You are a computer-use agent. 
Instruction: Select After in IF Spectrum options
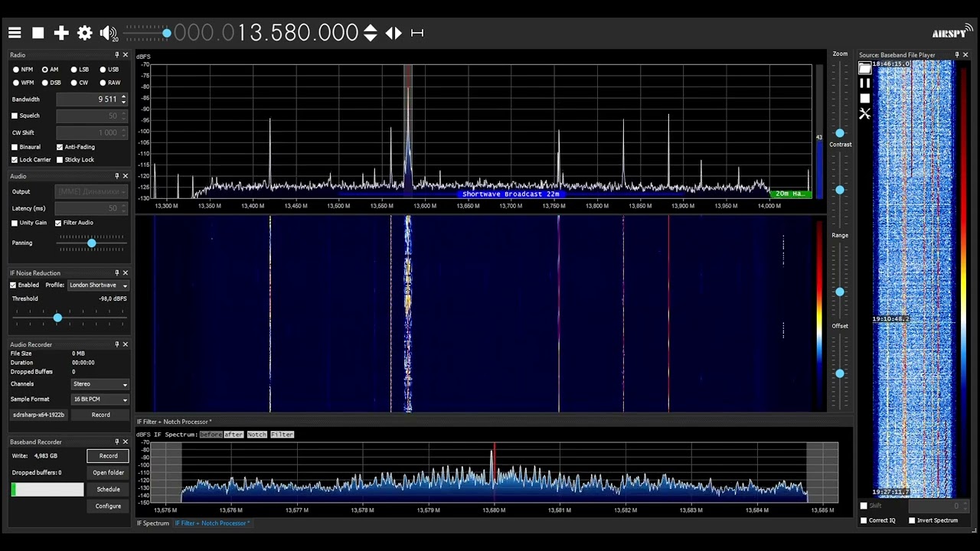pos(234,435)
